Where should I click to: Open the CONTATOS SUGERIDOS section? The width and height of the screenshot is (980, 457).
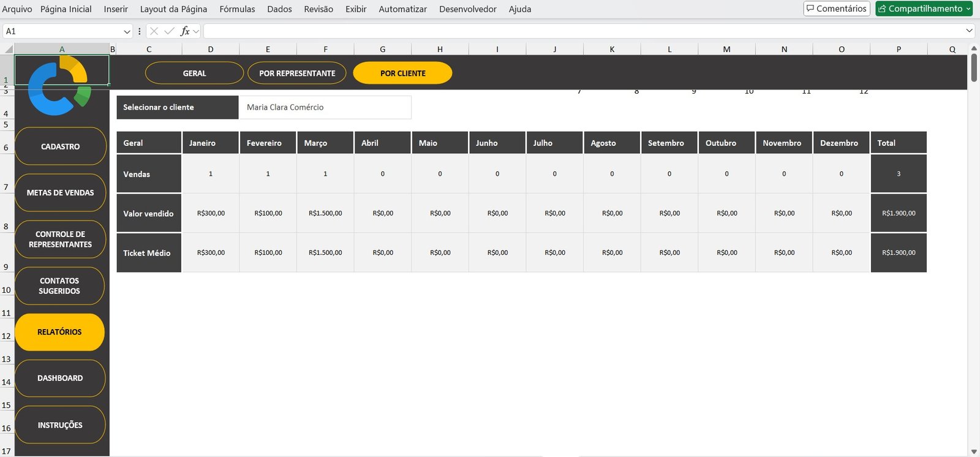pos(59,286)
